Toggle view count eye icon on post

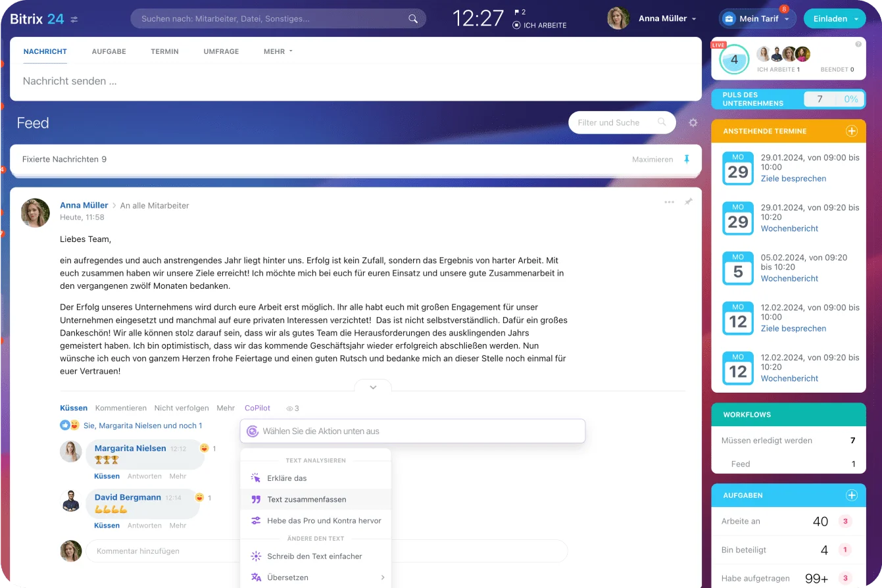click(x=290, y=408)
